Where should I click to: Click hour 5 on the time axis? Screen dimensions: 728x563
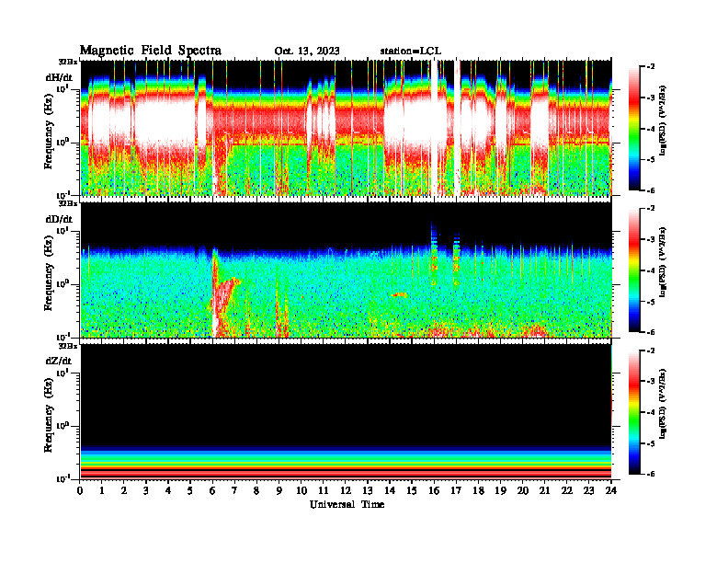190,490
